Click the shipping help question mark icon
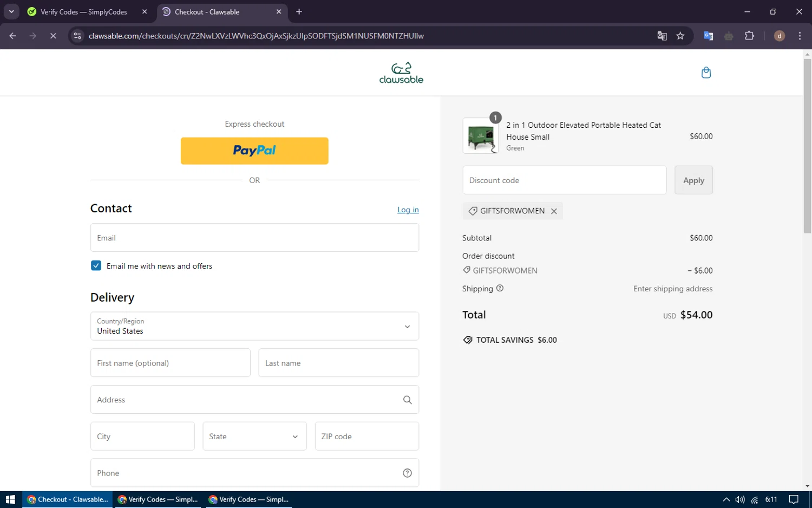 (x=500, y=288)
